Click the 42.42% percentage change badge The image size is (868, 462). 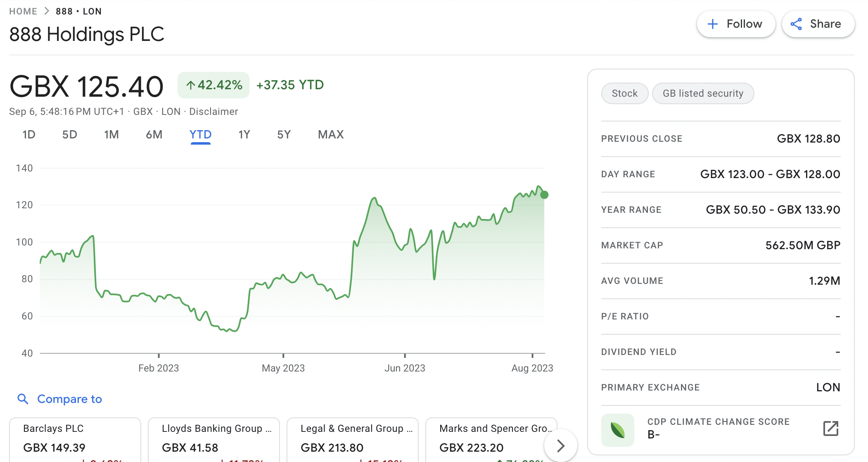pos(213,85)
